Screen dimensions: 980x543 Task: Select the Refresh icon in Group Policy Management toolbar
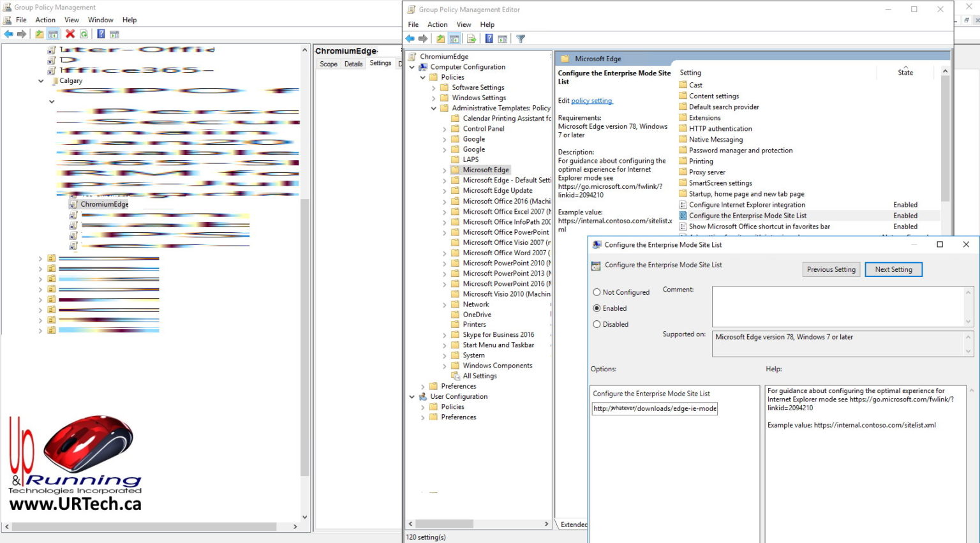point(84,34)
